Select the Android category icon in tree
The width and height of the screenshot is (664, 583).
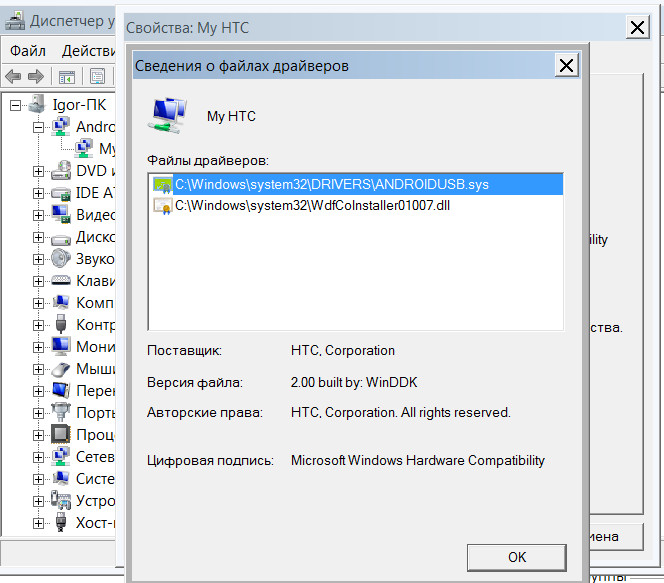tap(61, 126)
